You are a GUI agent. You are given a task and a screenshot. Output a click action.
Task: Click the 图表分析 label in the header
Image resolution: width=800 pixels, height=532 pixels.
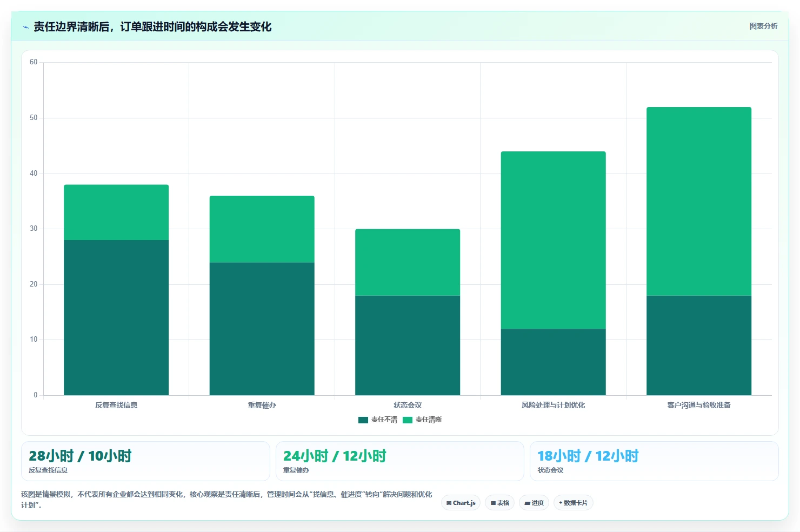(x=763, y=26)
